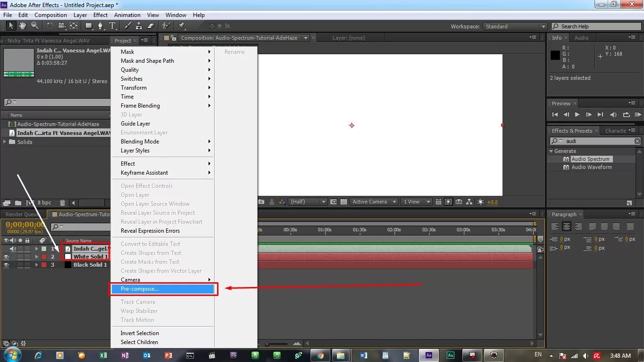This screenshot has width=644, height=362.
Task: Click the green label swatch of layer 1
Action: click(x=43, y=249)
